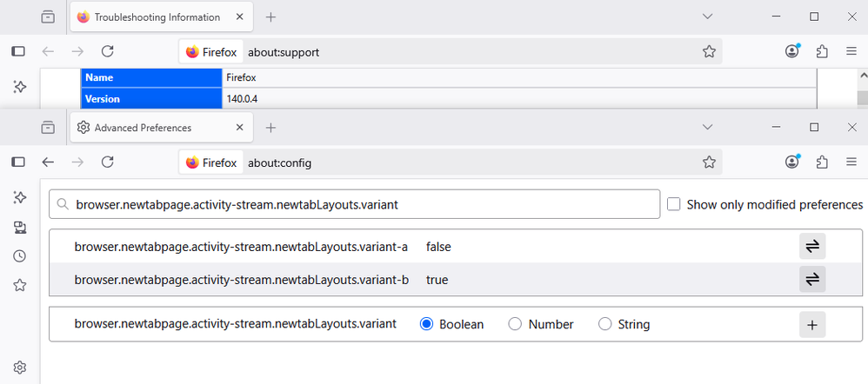
Task: Select the Number radio option
Action: 515,324
